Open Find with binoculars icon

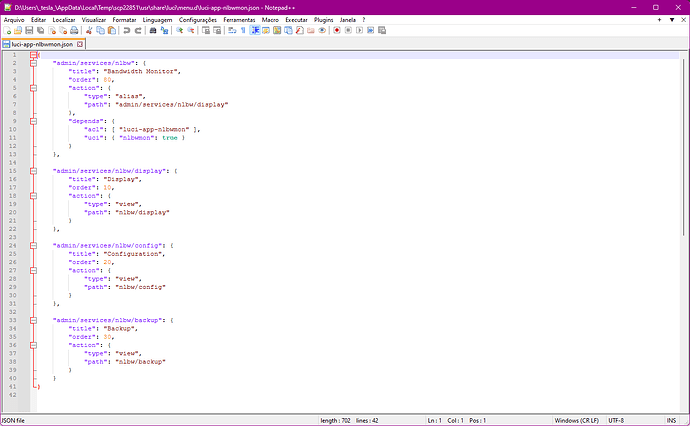[153, 30]
